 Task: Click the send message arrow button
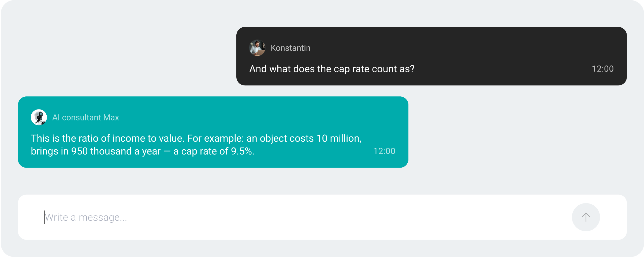coord(586,217)
